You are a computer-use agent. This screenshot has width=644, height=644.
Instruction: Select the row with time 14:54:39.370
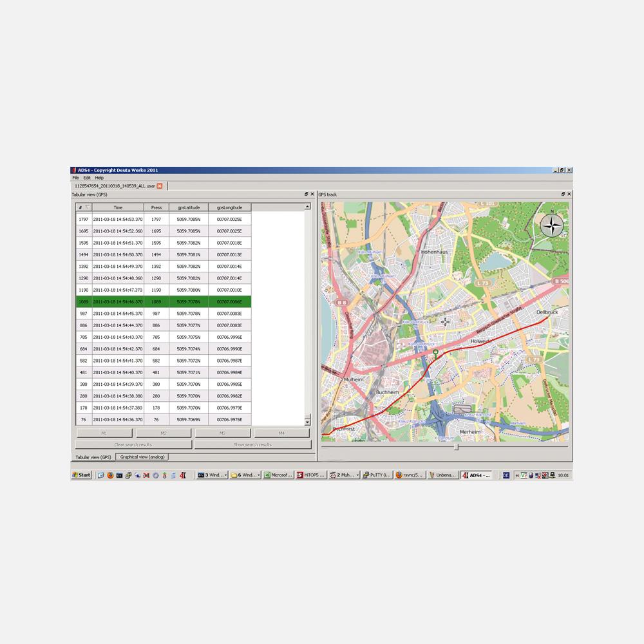[x=164, y=384]
